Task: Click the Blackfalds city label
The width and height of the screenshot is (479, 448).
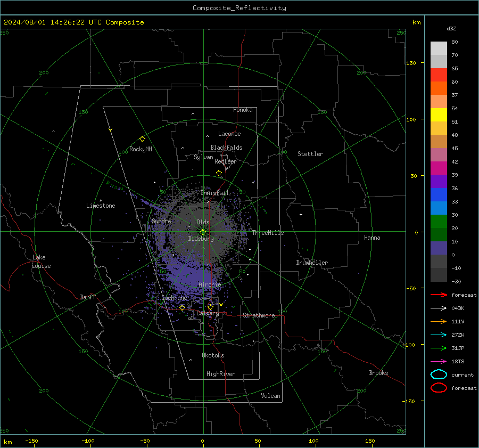Action: (226, 148)
